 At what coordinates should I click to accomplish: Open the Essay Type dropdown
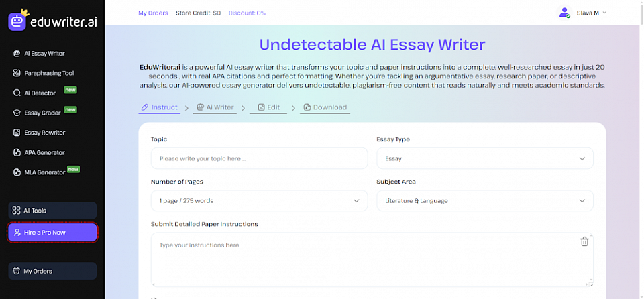(484, 159)
